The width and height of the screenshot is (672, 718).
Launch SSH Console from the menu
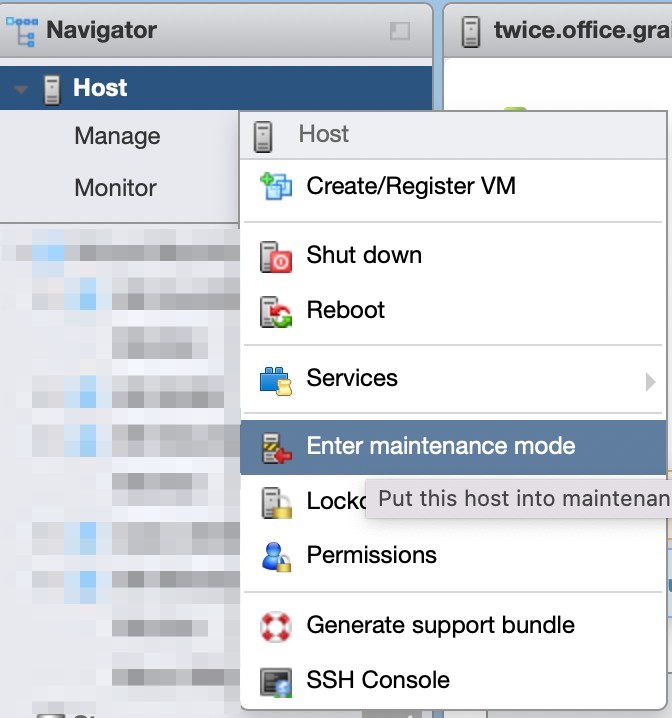click(453, 680)
